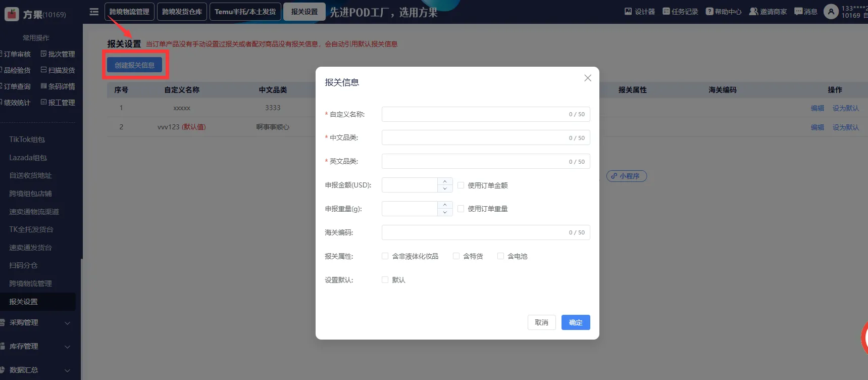Viewport: 868px width, 380px height.
Task: Open the 帮助中心 help center
Action: (x=724, y=12)
